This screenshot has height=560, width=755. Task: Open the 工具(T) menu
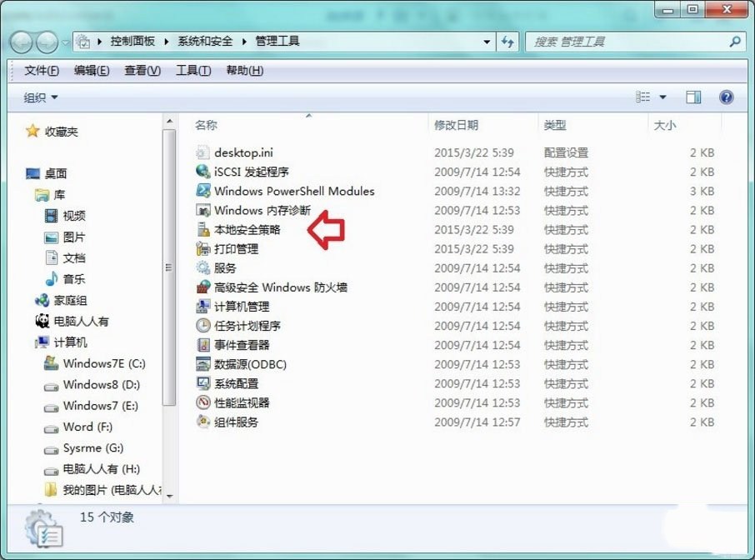click(x=193, y=71)
